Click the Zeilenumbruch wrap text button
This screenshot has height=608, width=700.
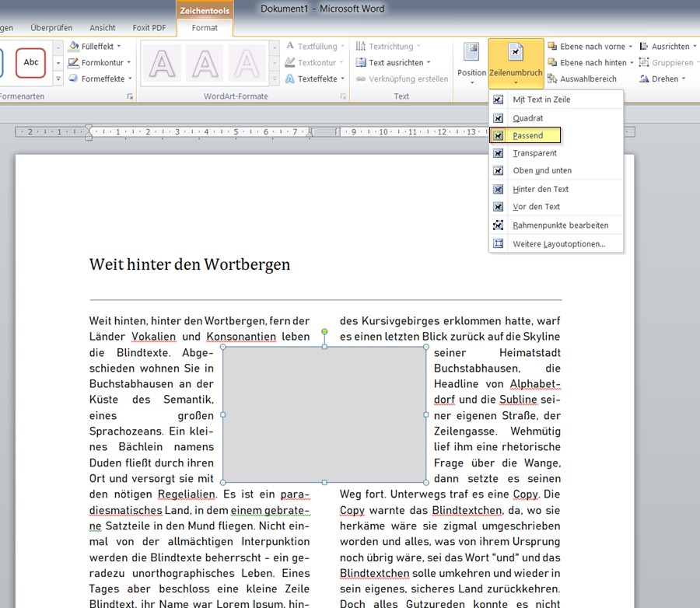516,62
